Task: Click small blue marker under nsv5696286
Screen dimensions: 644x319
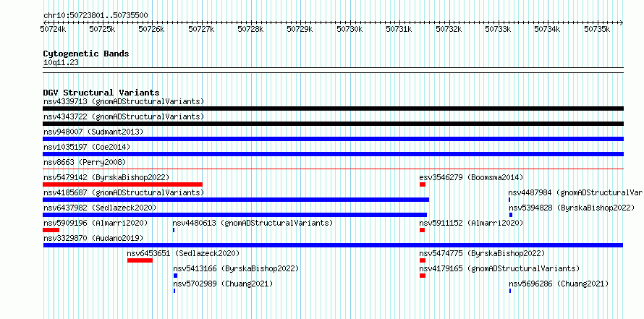Action: 510,291
